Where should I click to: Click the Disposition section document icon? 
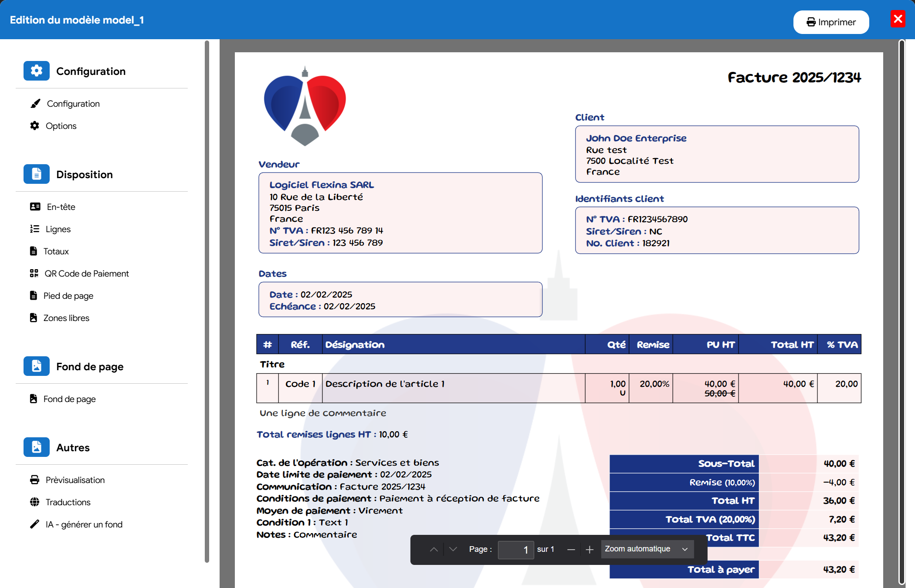coord(37,174)
